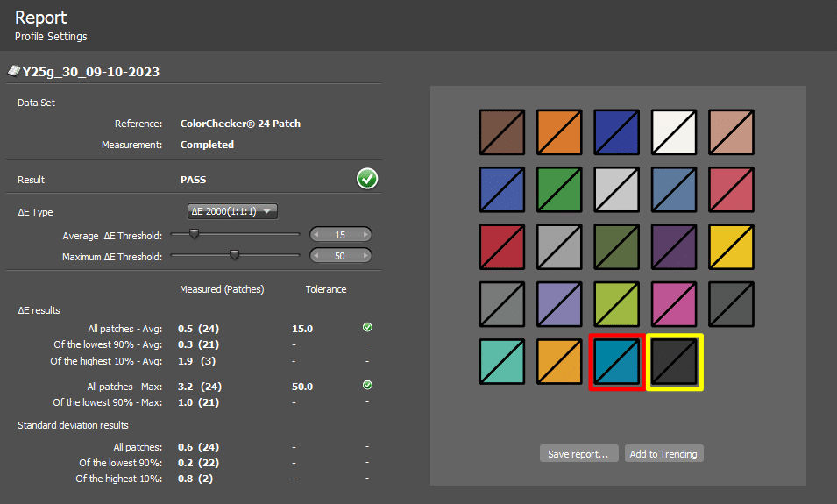Select the black patch outlined in yellow
The image size is (837, 504).
click(x=674, y=362)
